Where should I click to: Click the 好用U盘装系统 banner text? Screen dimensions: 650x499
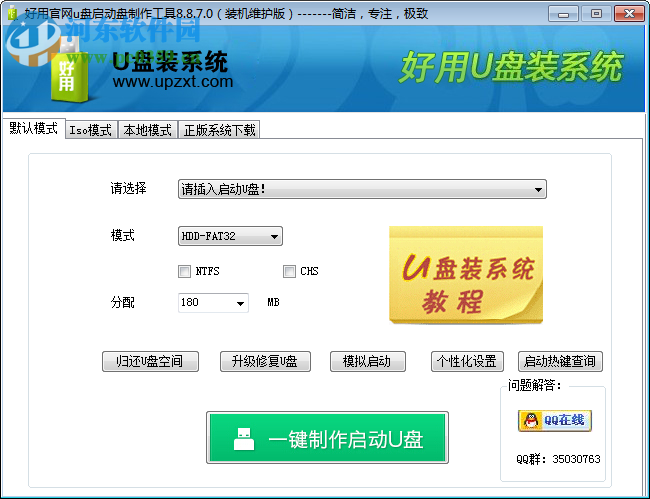[x=511, y=67]
